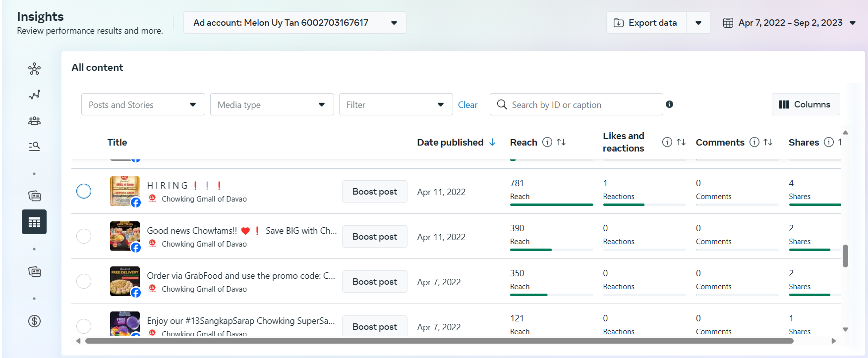Viewport: 868px width, 358px height.
Task: Click the Clear filters link
Action: 467,105
